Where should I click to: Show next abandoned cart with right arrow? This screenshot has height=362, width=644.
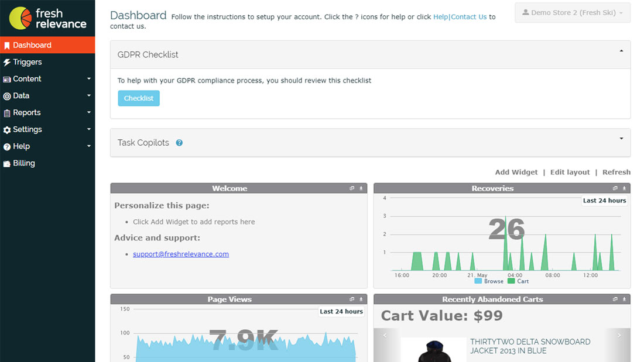pyautogui.click(x=619, y=336)
